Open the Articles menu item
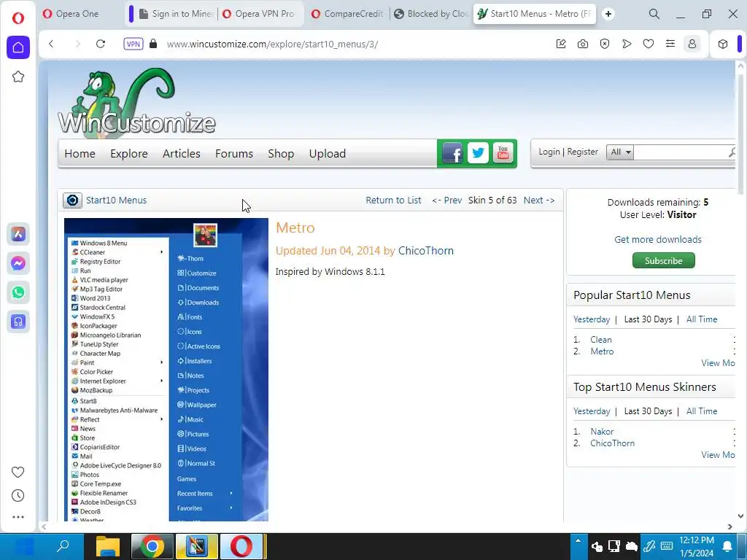 [x=181, y=153]
